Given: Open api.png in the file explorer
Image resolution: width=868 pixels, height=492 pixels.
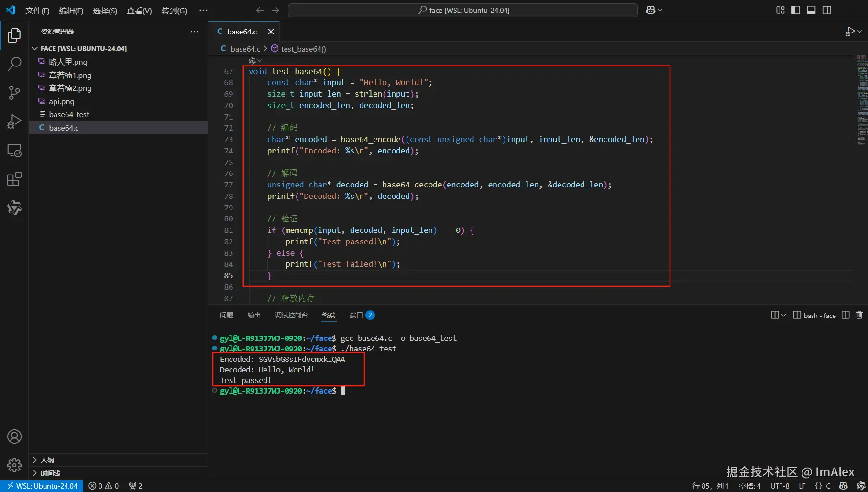Looking at the screenshot, I should [62, 101].
